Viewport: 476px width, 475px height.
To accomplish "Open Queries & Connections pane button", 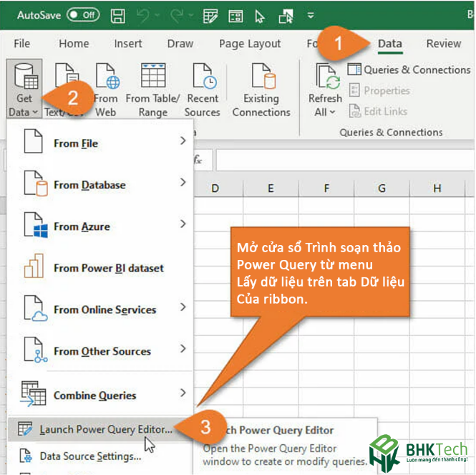I will pyautogui.click(x=409, y=70).
